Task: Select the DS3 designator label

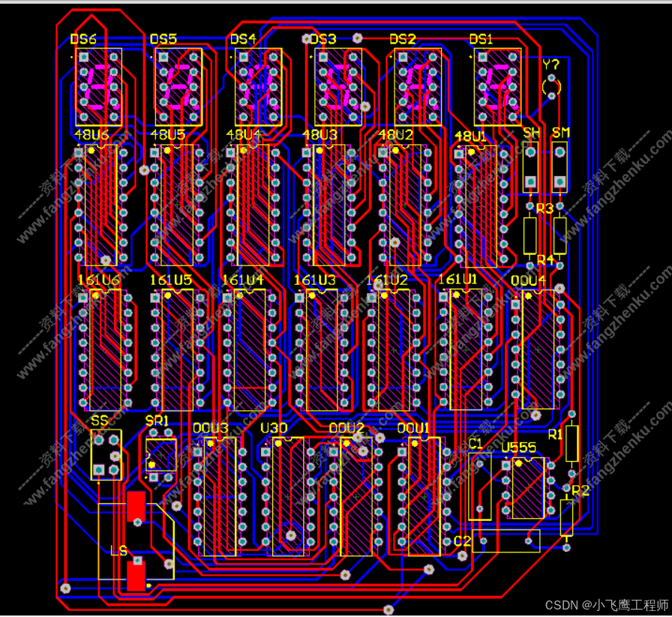Action: [323, 38]
